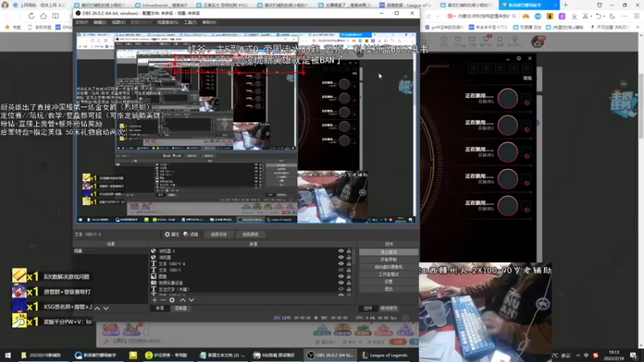The width and height of the screenshot is (644, 362).
Task: Lock toggle for 文本 (GDI+) 4 source
Action: (x=349, y=264)
